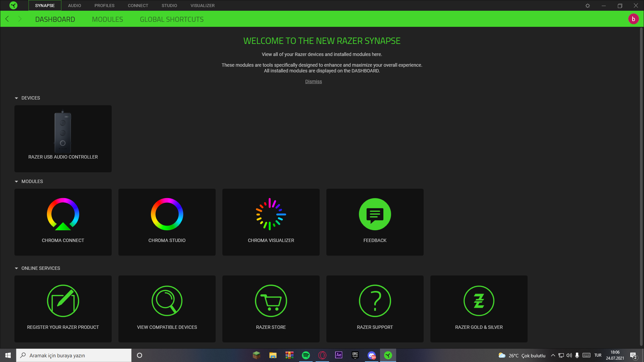Screen dimensions: 644x362
Task: Collapse the Devices section
Action: tap(16, 98)
